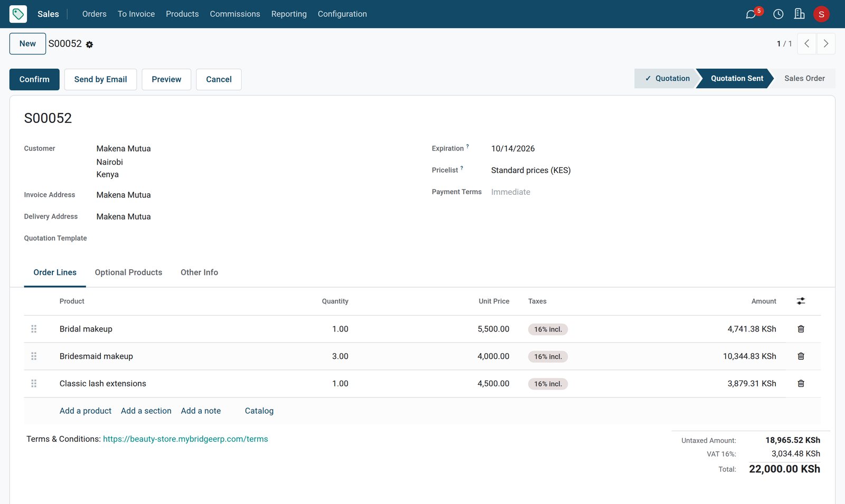Confirm the quotation
This screenshot has width=845, height=504.
(x=34, y=79)
